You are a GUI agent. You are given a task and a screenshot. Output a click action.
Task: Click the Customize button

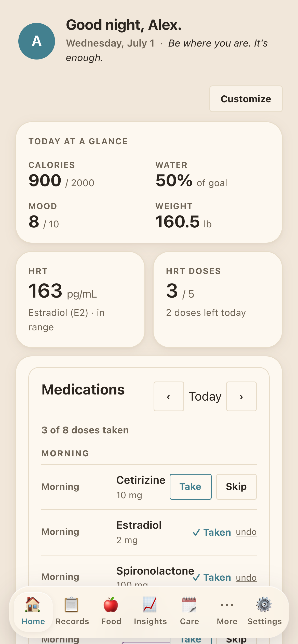pos(246,99)
